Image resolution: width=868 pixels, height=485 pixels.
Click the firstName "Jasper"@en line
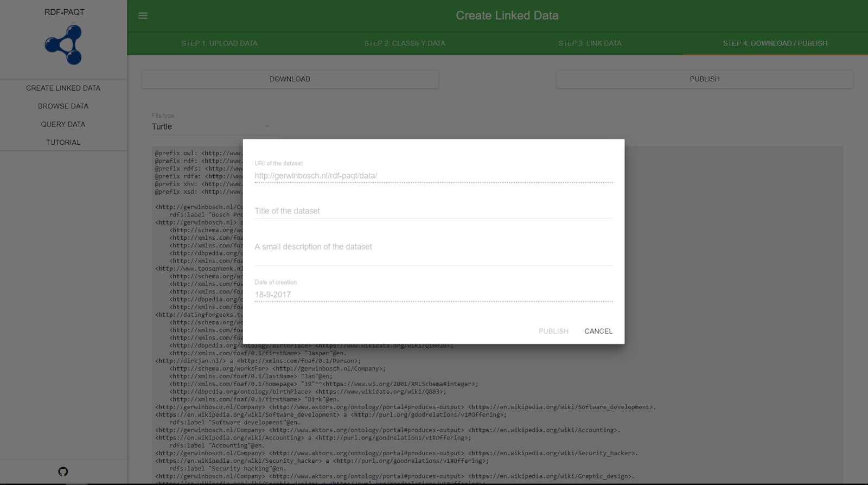(258, 353)
